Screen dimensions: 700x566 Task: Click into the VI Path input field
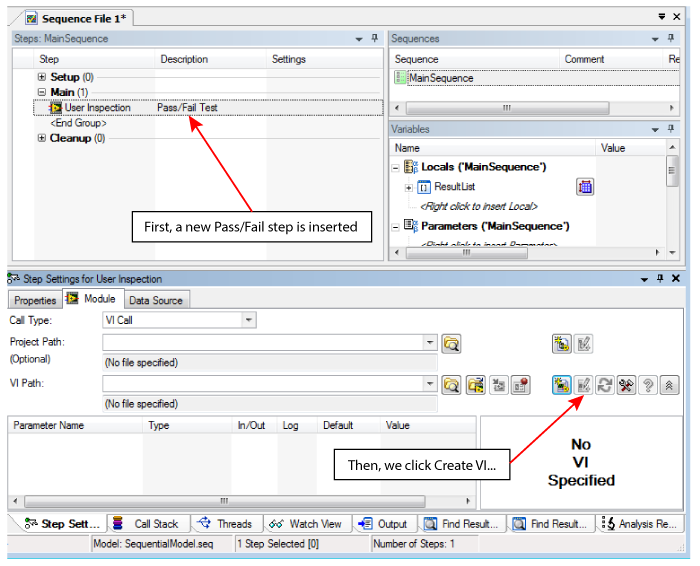(x=263, y=383)
